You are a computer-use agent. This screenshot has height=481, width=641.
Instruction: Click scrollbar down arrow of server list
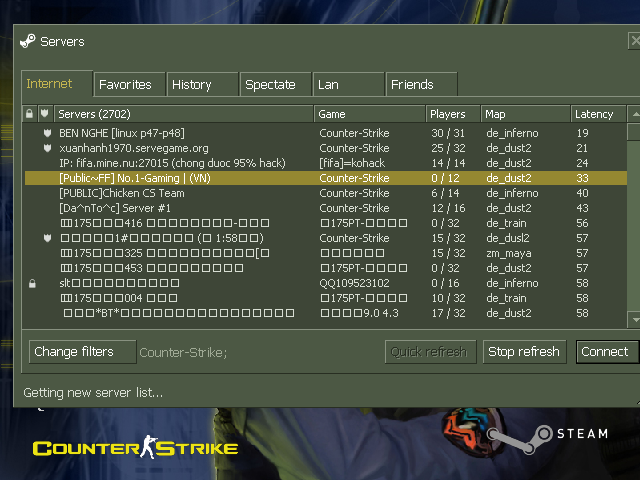point(634,320)
